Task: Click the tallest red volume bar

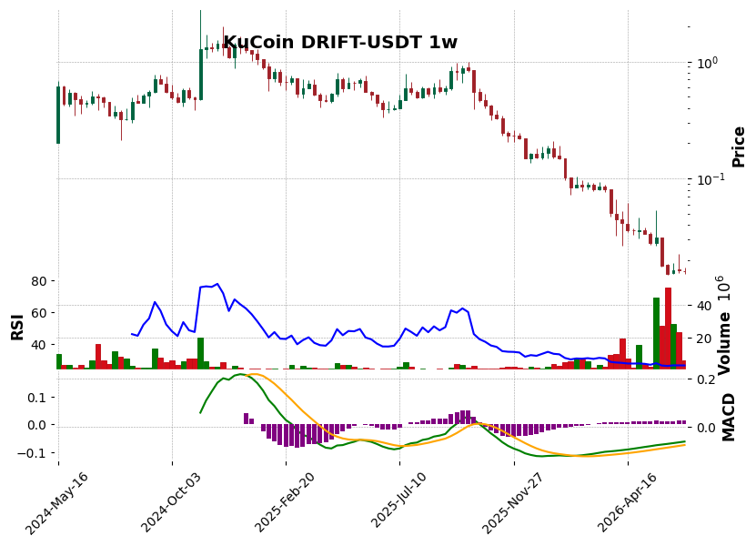Action: (668, 328)
